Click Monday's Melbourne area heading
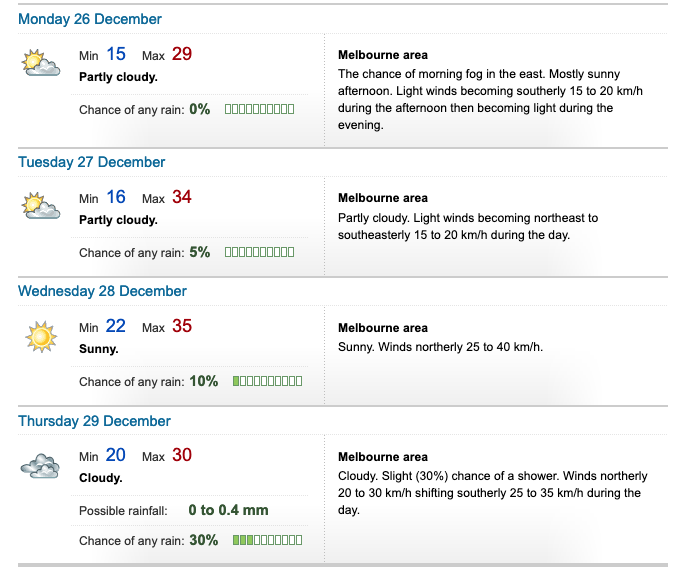The width and height of the screenshot is (676, 571). click(x=383, y=55)
